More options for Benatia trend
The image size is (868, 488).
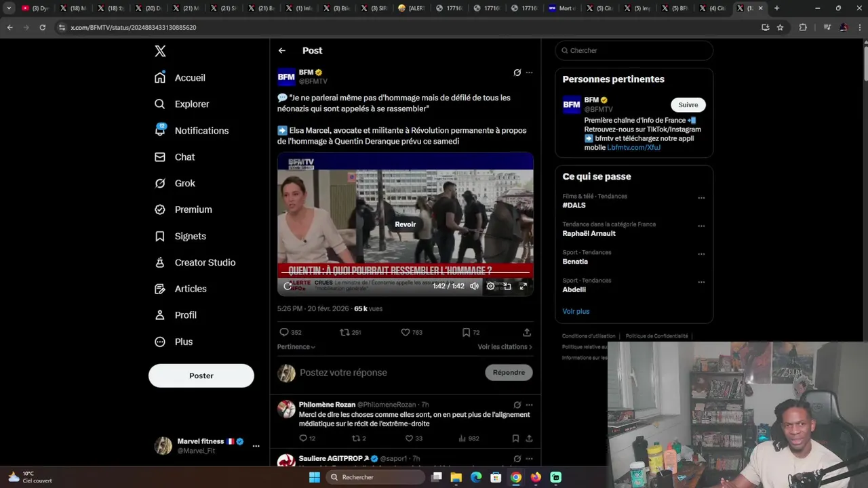pos(701,254)
